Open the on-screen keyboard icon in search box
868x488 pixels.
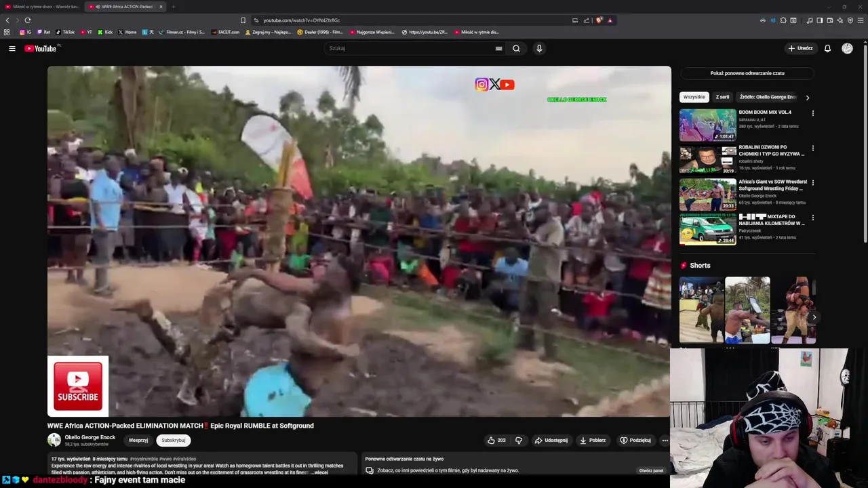[499, 48]
